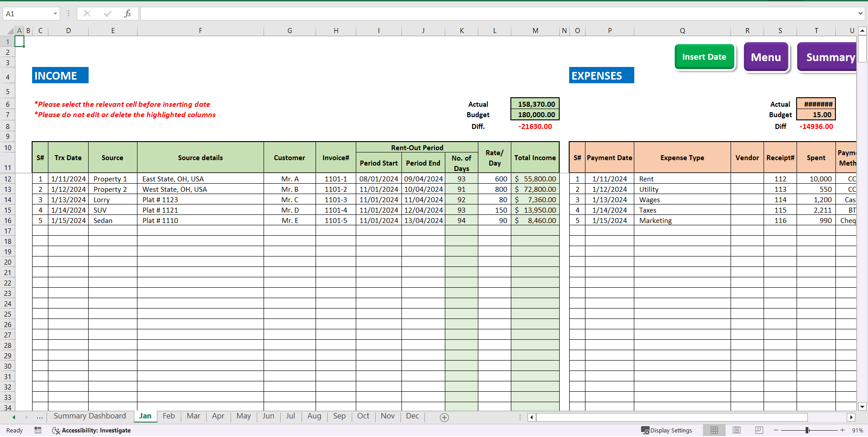Click the Enter checkmark icon in formula bar
Image resolution: width=868 pixels, height=437 pixels.
point(107,14)
